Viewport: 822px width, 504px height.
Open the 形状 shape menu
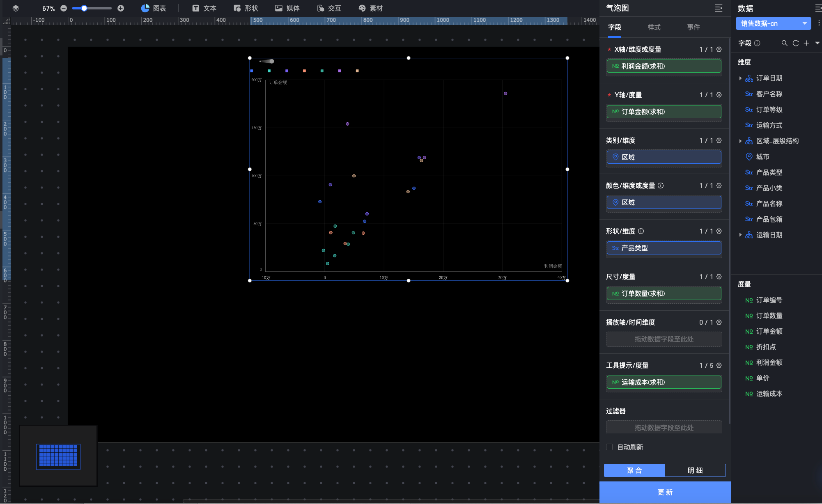point(246,8)
